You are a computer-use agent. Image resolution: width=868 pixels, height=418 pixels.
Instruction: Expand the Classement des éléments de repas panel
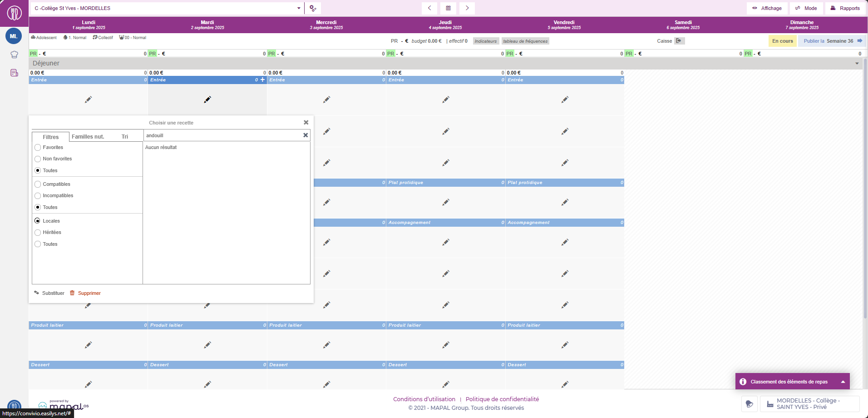[x=843, y=382]
